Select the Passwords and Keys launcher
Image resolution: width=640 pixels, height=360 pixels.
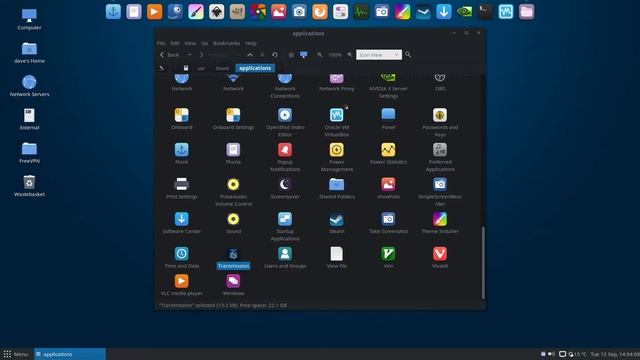click(x=440, y=122)
